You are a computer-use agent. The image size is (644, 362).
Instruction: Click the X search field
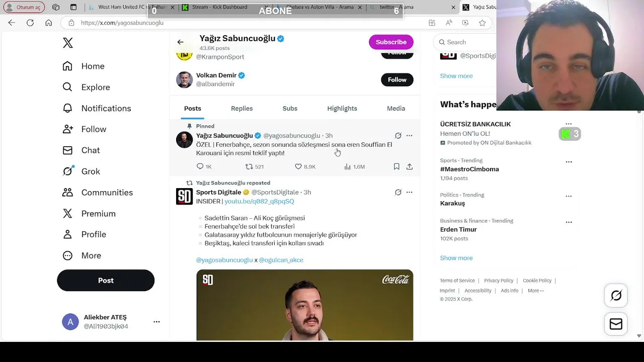click(x=465, y=42)
